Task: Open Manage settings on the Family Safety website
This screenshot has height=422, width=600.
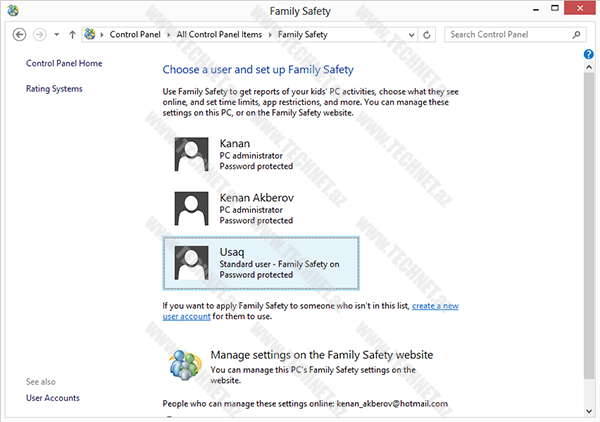Action: pos(322,355)
